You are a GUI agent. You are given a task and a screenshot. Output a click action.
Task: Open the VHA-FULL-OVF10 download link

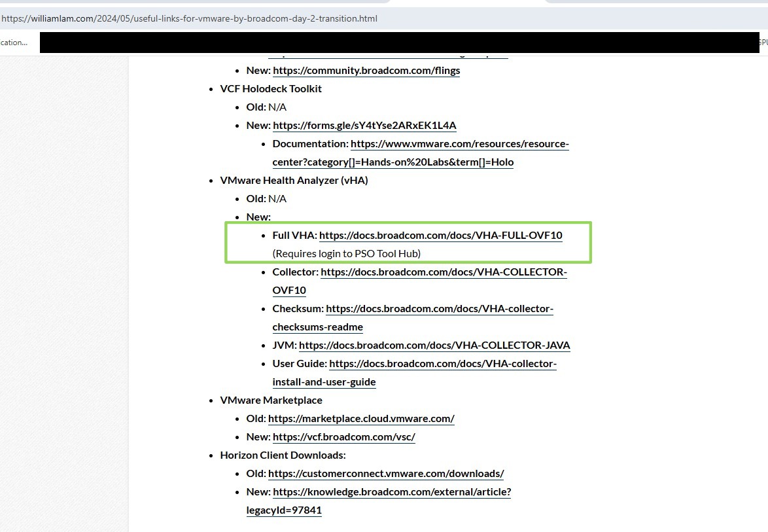(x=441, y=236)
